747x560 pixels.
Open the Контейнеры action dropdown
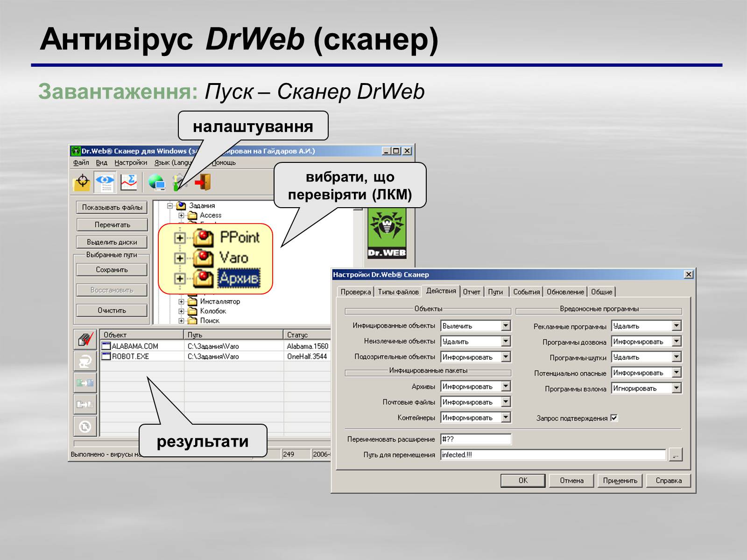pos(506,417)
